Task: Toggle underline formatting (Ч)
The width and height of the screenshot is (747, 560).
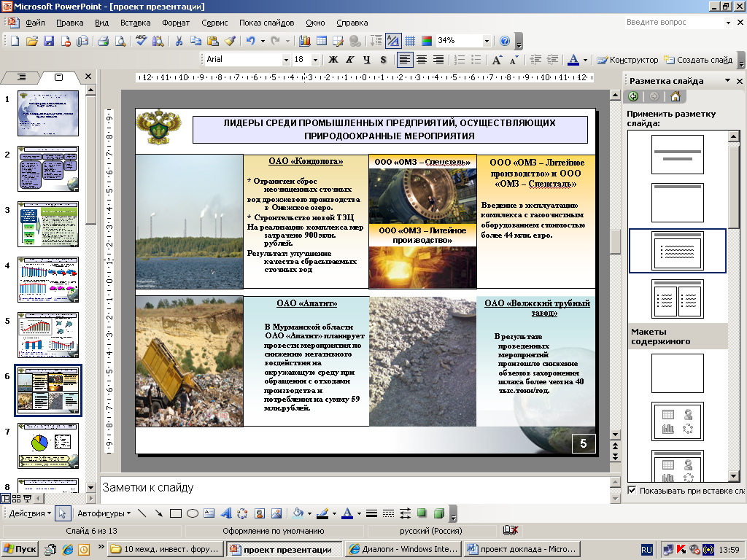Action: 366,60
